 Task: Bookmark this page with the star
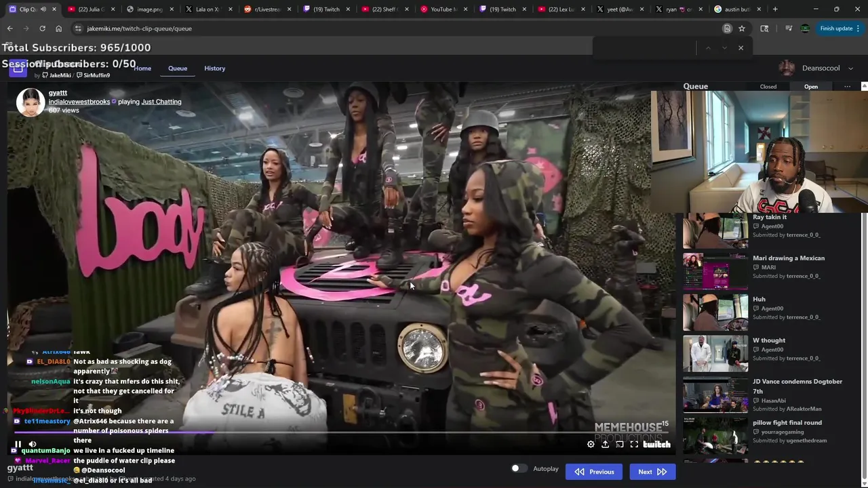click(742, 28)
